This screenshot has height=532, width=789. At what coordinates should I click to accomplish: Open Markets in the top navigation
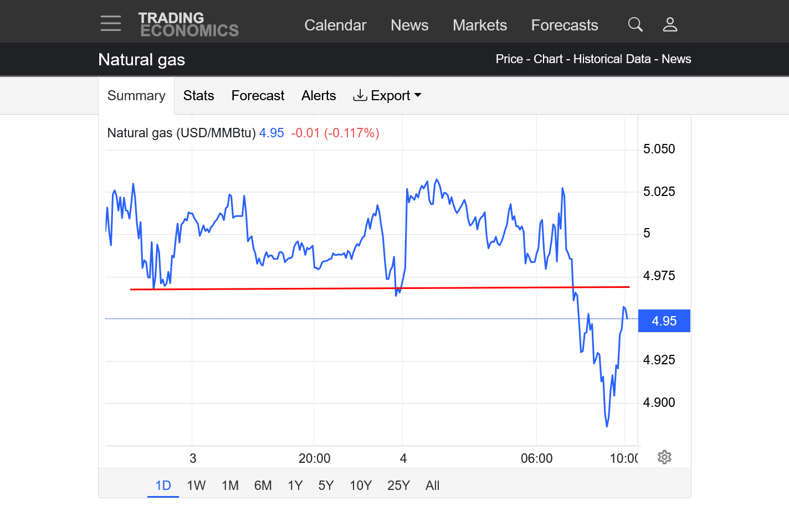[480, 25]
